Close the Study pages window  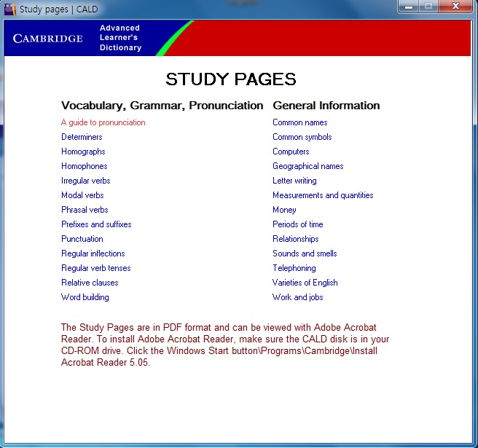coord(455,7)
